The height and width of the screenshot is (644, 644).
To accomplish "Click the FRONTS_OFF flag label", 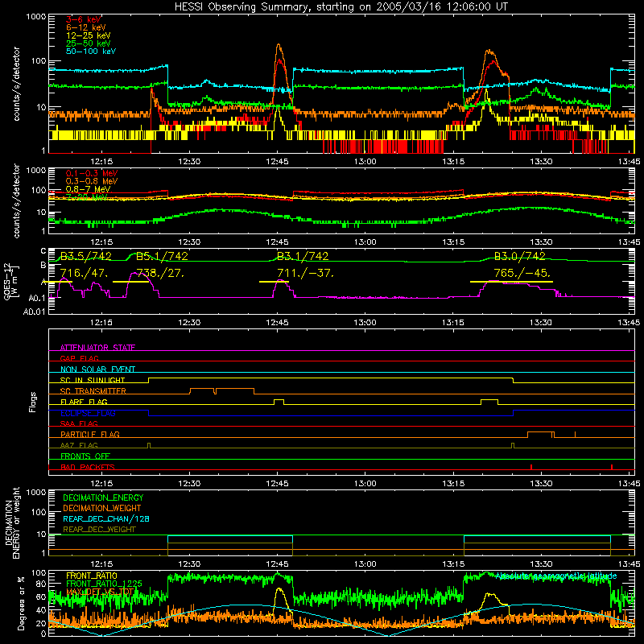I will pyautogui.click(x=85, y=456).
